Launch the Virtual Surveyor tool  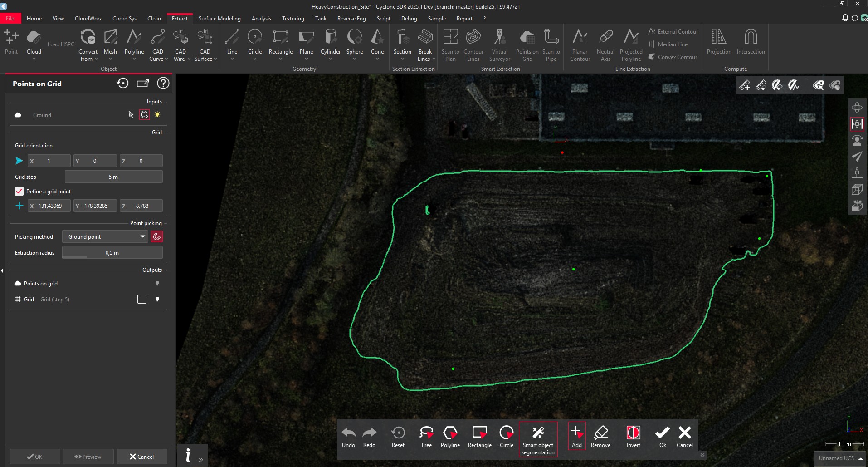click(499, 44)
